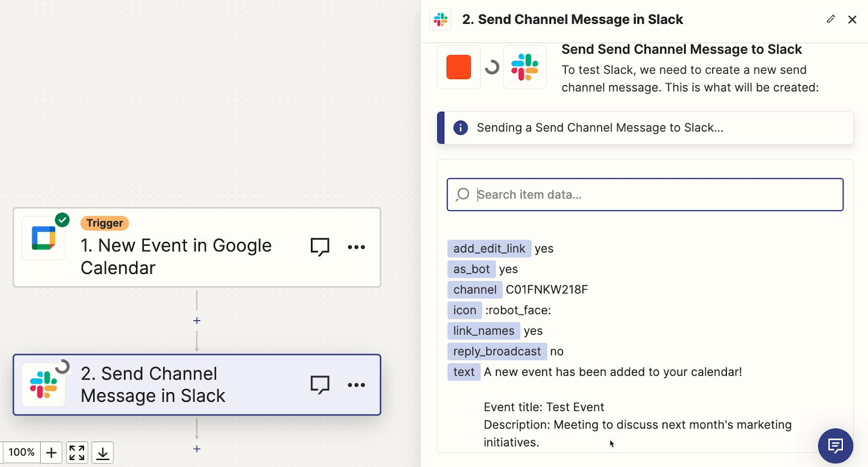868x467 pixels.
Task: Click the text field tag
Action: [464, 372]
